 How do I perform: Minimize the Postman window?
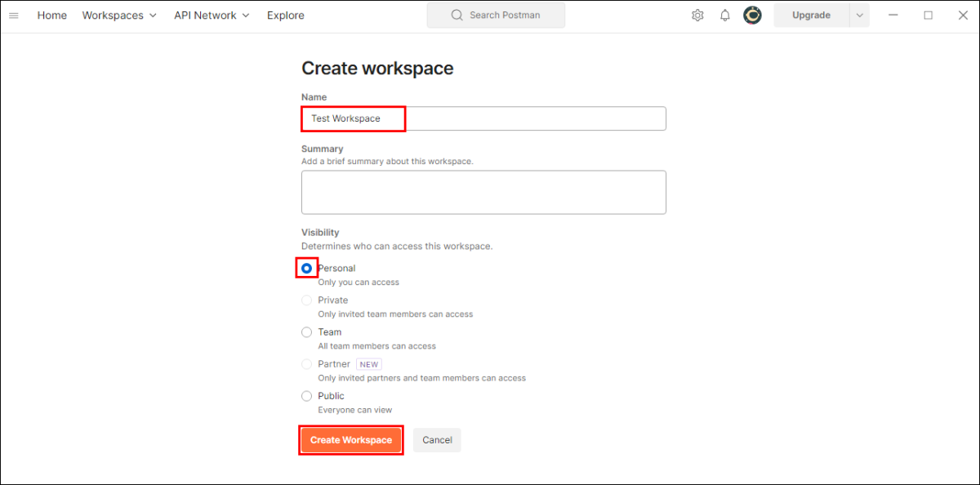coord(894,16)
